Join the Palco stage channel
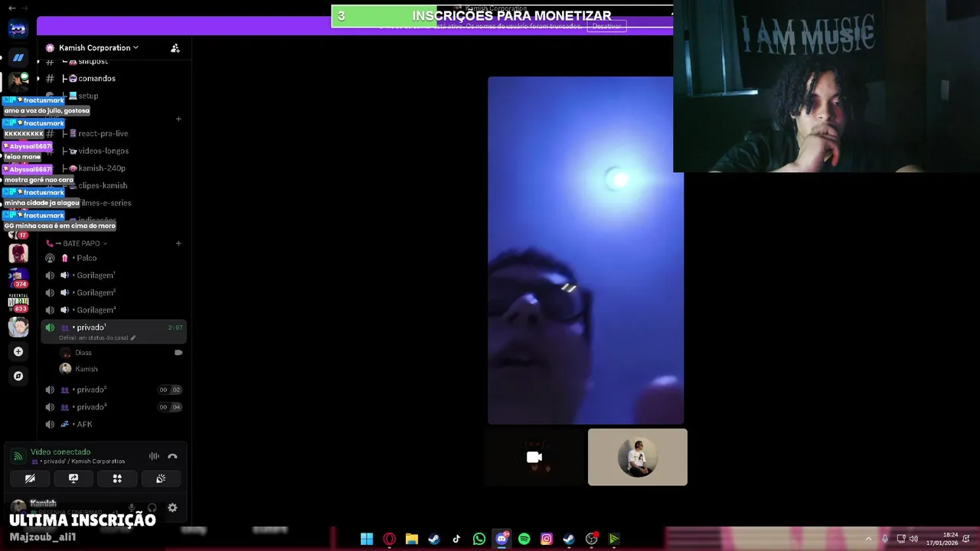 tap(112, 258)
